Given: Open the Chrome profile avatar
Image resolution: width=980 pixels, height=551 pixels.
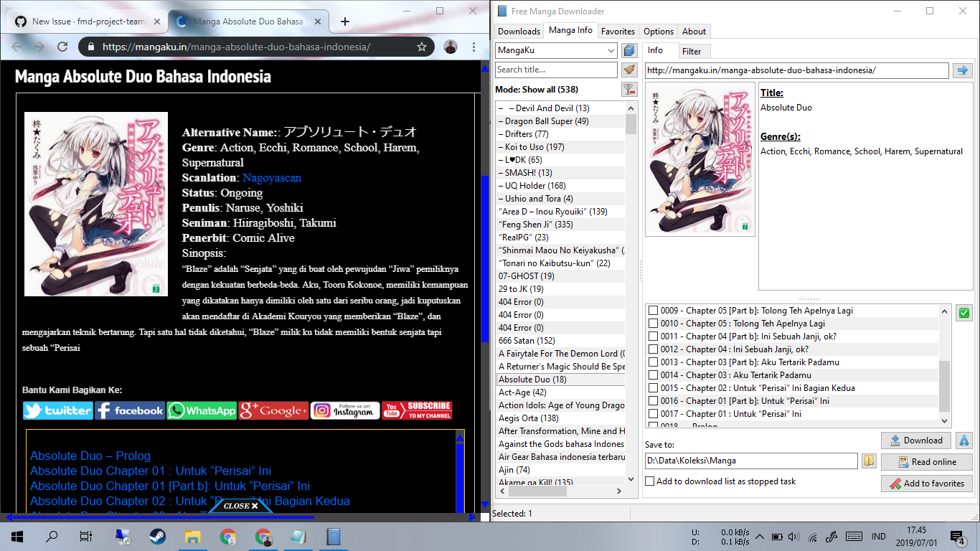Looking at the screenshot, I should 450,47.
